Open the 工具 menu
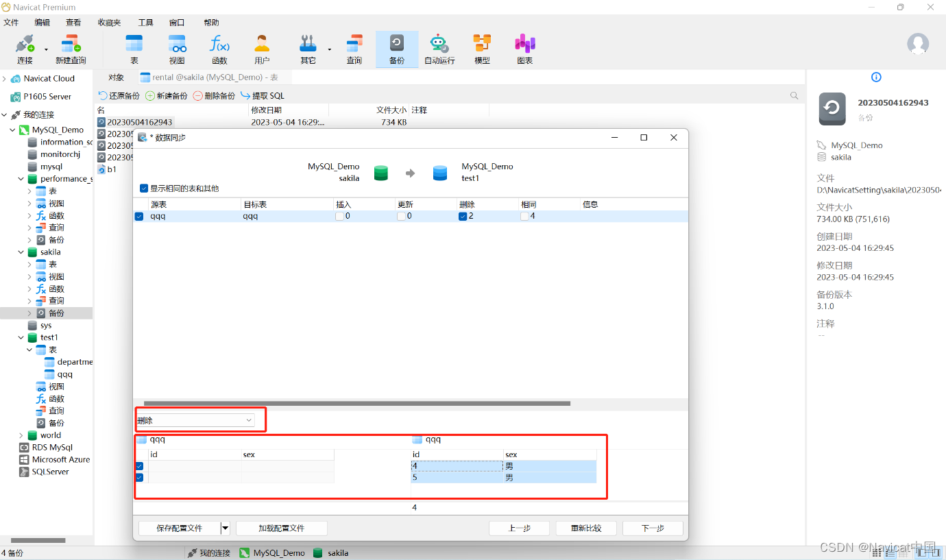The width and height of the screenshot is (946, 560). coord(145,23)
